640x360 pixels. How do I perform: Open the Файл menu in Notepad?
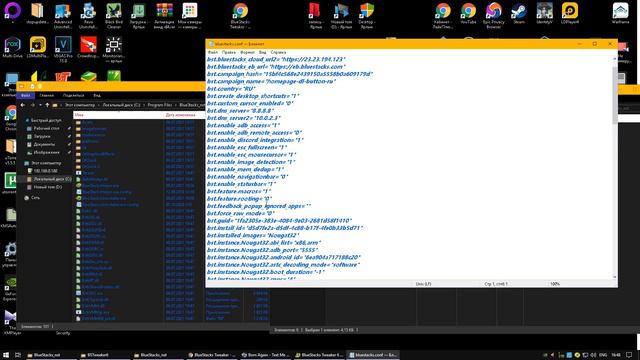click(213, 52)
